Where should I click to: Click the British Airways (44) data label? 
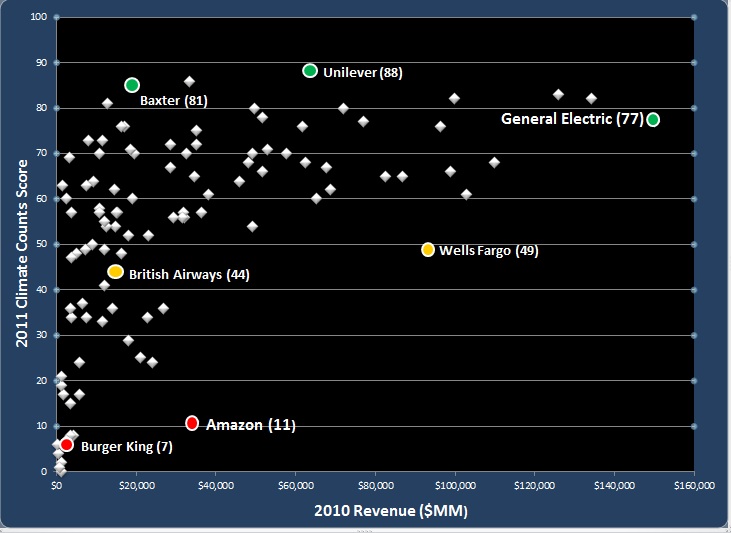[189, 275]
